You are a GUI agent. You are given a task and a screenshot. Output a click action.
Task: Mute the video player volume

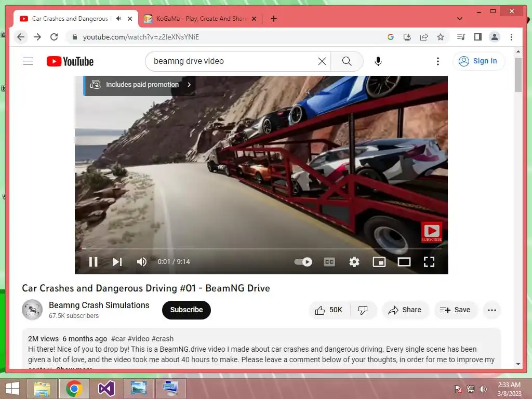coord(142,262)
